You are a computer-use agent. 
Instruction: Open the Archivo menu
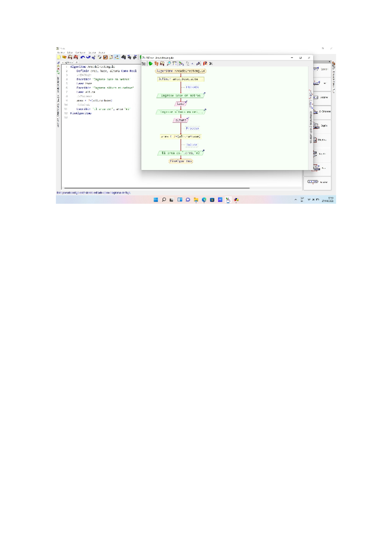point(61,53)
